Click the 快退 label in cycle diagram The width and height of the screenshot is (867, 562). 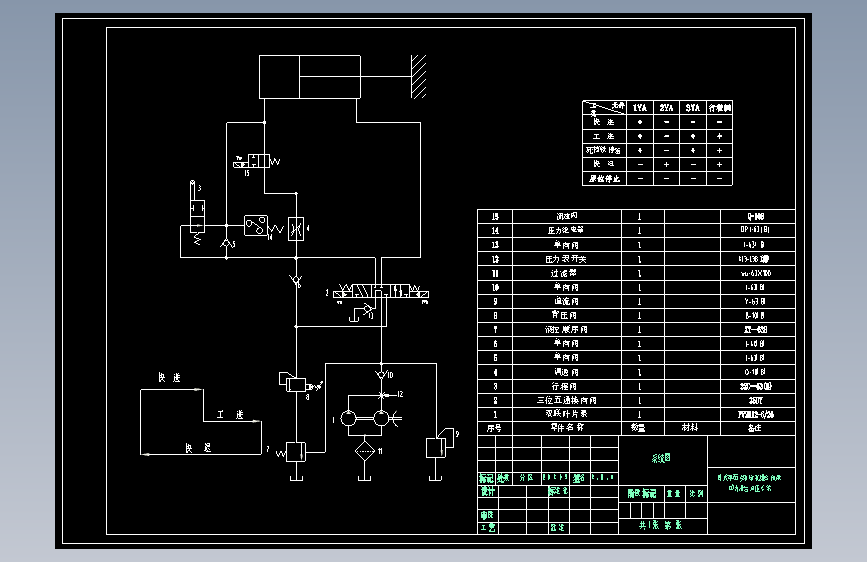point(198,447)
